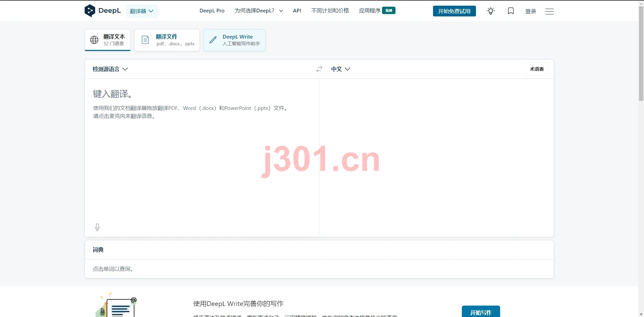Click the 开始写作 button
Image resolution: width=644 pixels, height=317 pixels.
(481, 312)
